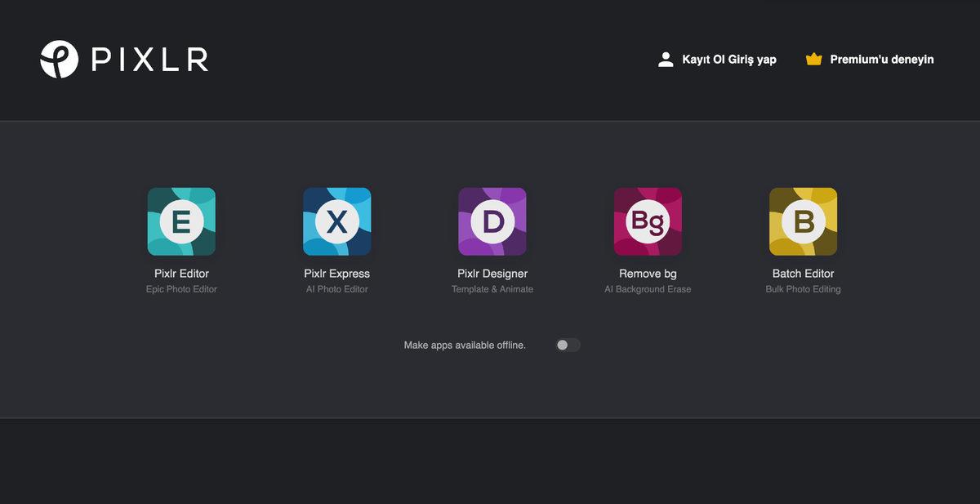This screenshot has height=504, width=980.
Task: Open Pixlr Editor via the E icon
Action: tap(181, 221)
